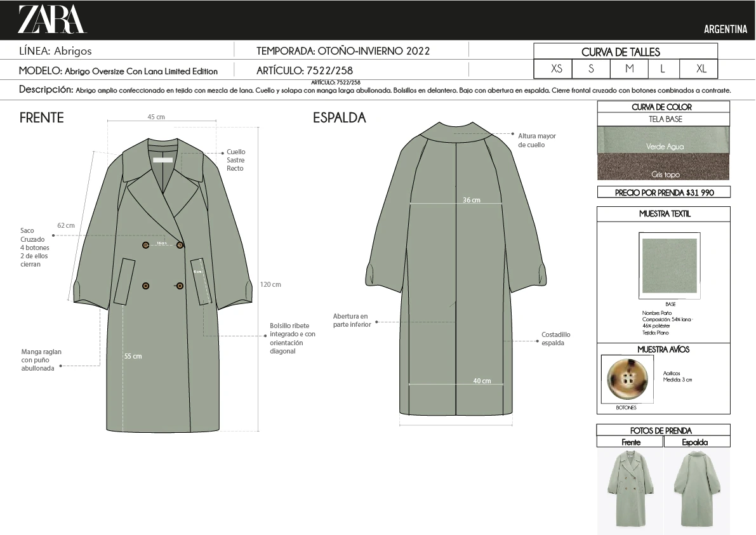
Task: Click the 36 cm back measurement
Action: point(472,200)
